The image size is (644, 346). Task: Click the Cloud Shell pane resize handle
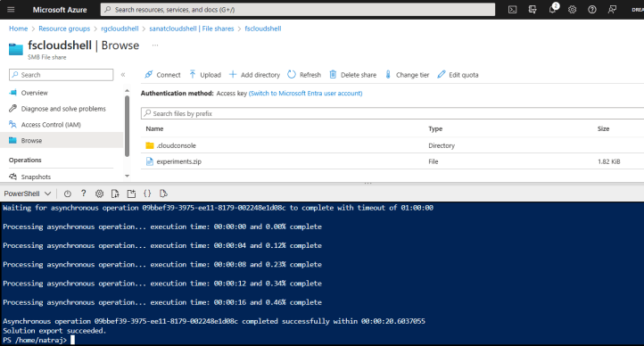click(367, 183)
